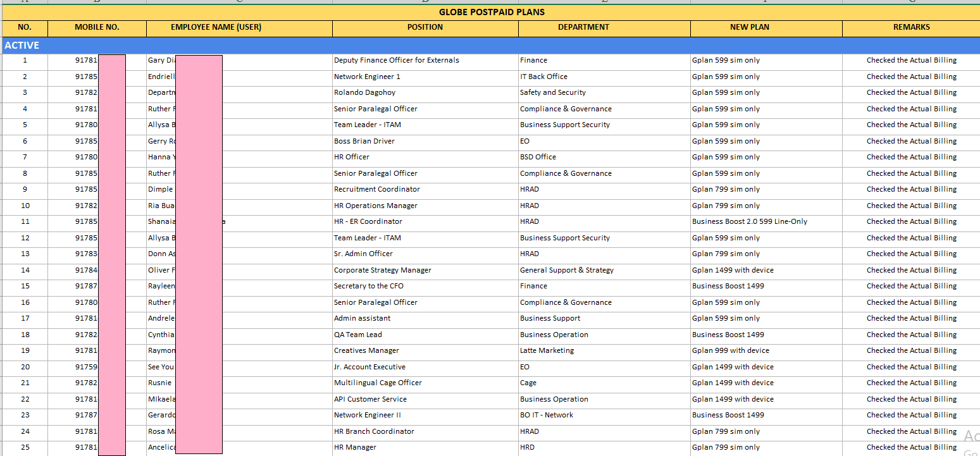The width and height of the screenshot is (980, 456).
Task: Click the 'QA Team Lead' cell
Action: tap(425, 335)
